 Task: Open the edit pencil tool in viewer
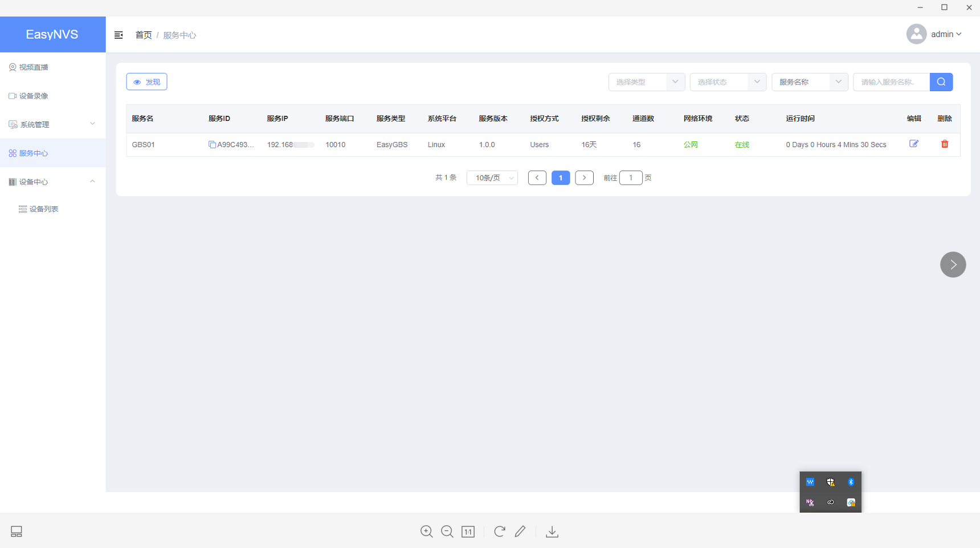520,531
